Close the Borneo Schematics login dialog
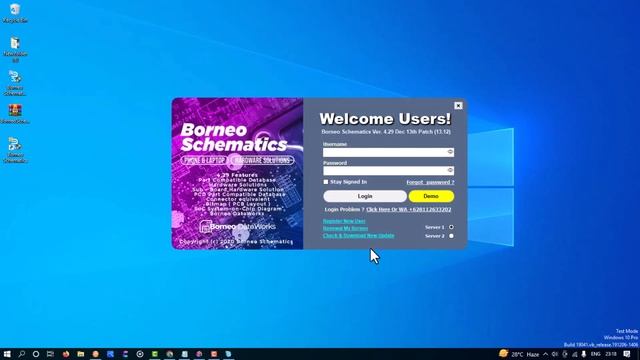The height and width of the screenshot is (360, 640). point(458,106)
